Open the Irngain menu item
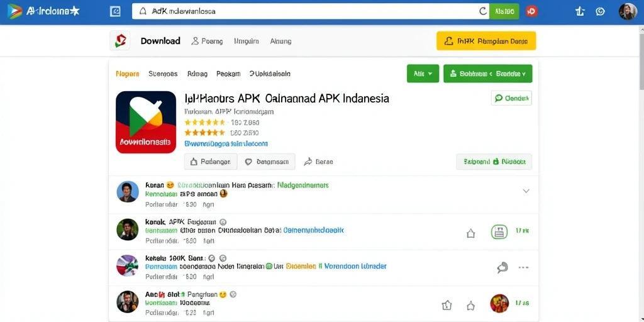Viewport: 644px width, 322px height. point(246,41)
